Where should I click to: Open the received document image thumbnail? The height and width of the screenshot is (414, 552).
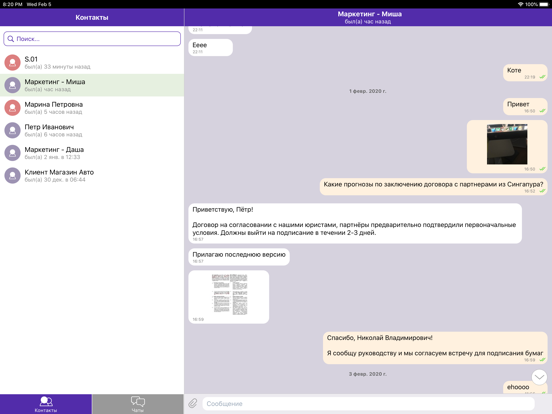pyautogui.click(x=229, y=294)
